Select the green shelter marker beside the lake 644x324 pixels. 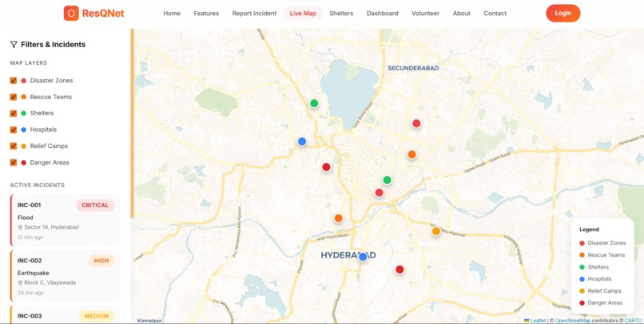tap(314, 103)
